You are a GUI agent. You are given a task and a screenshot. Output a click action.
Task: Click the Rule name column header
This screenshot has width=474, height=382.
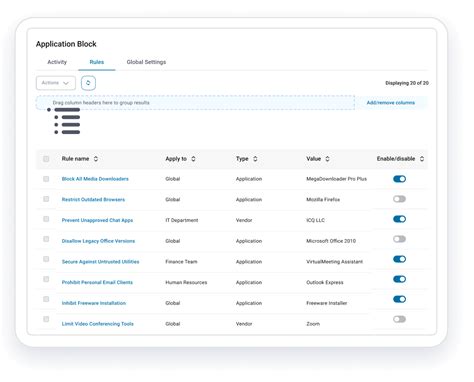coord(75,159)
